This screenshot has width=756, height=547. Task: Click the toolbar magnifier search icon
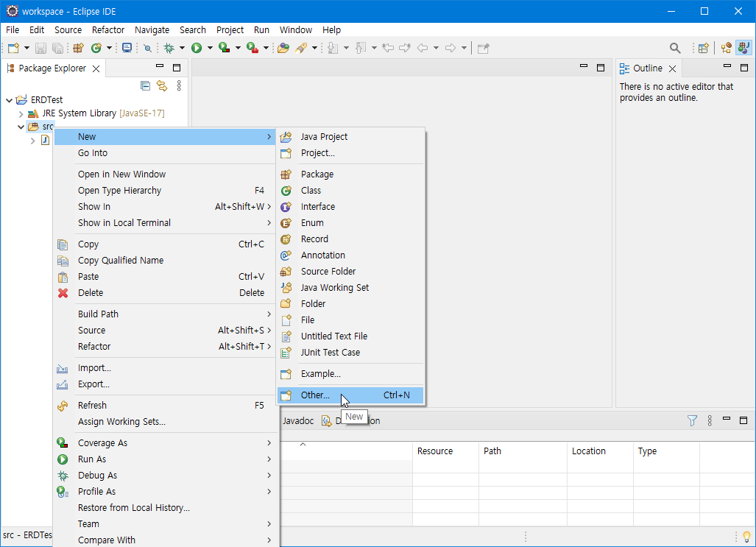(x=675, y=48)
